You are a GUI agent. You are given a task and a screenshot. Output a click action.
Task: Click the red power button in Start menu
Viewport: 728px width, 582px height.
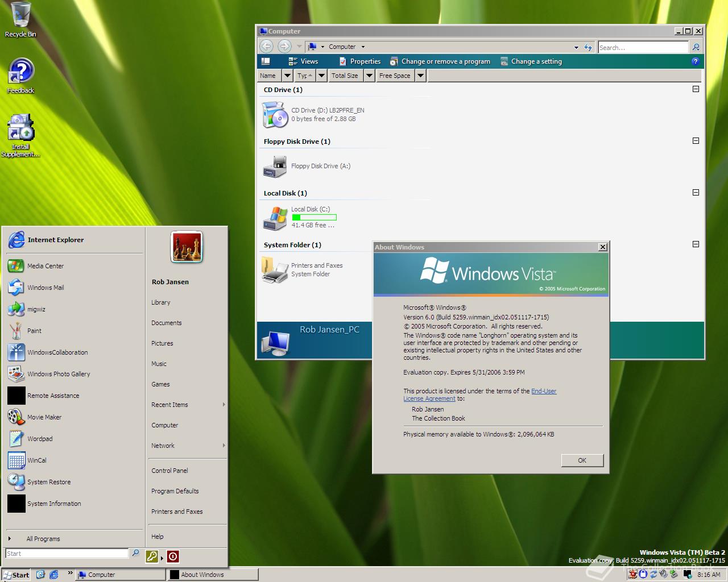coord(173,556)
